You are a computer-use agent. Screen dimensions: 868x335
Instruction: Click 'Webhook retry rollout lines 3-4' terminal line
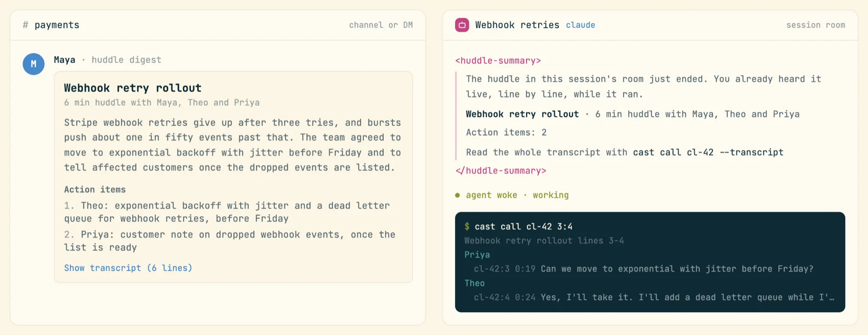pyautogui.click(x=544, y=241)
